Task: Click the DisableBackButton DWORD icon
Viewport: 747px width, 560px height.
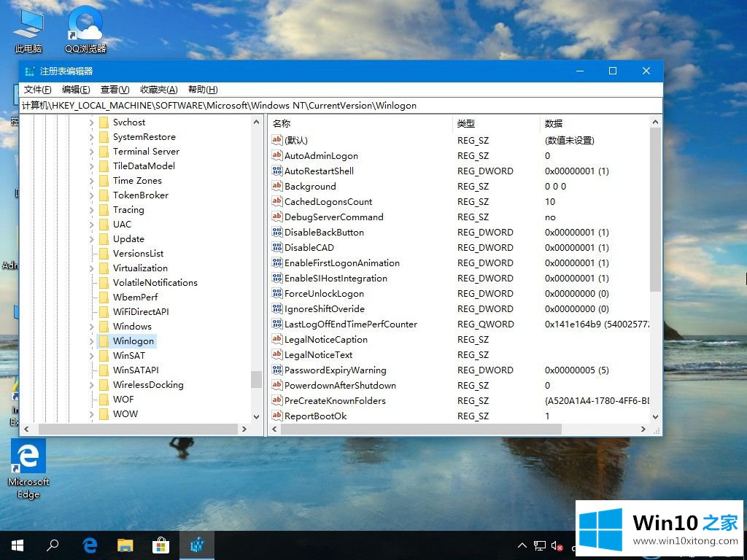Action: click(x=276, y=232)
